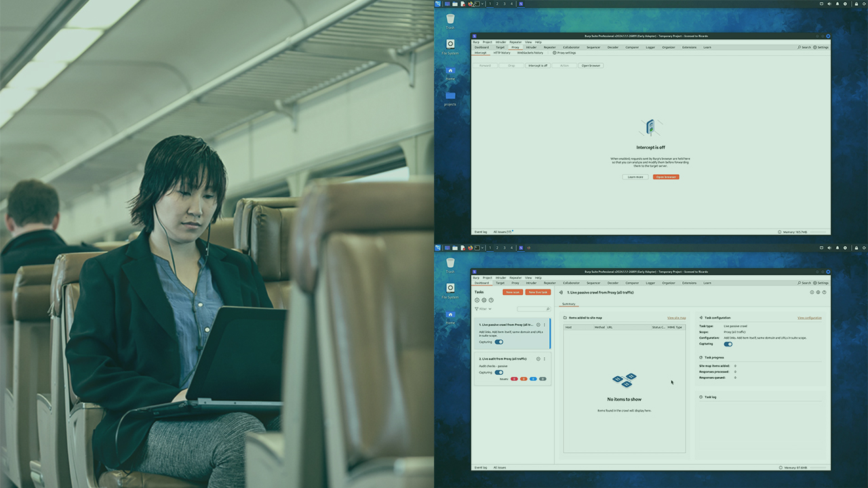Click the Tasks search input field
This screenshot has width=868, height=488.
tap(531, 309)
